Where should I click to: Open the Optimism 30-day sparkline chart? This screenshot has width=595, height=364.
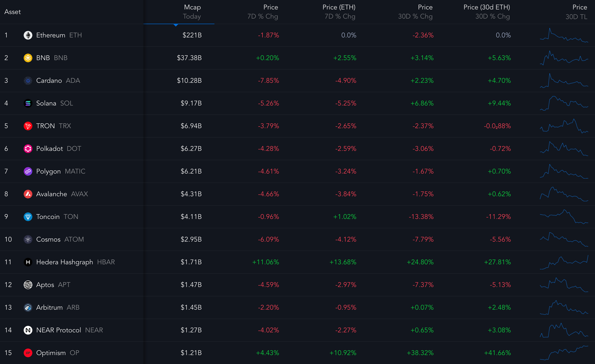564,353
